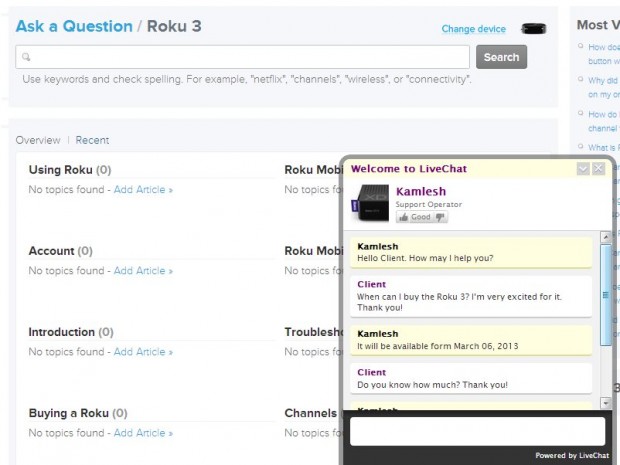Close the LiveChat window
620x465 pixels.
pos(599,169)
